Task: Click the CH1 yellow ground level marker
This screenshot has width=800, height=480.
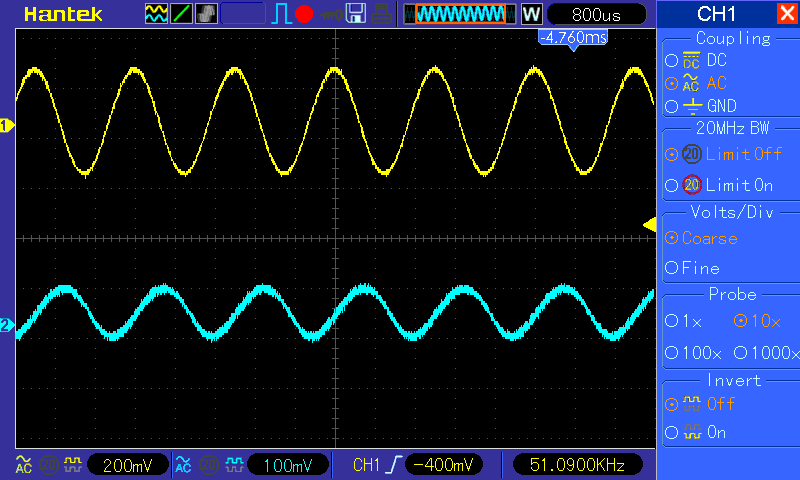Action: (7, 125)
